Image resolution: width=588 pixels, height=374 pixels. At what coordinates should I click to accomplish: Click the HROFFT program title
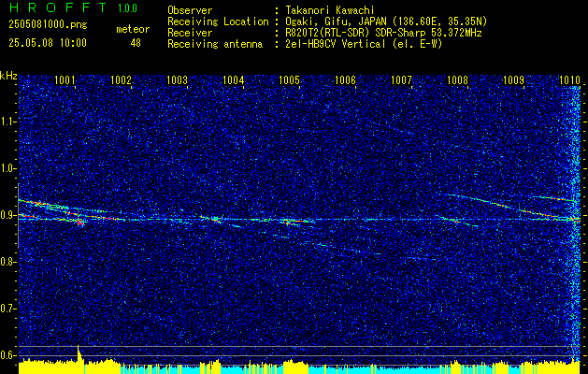coord(58,7)
